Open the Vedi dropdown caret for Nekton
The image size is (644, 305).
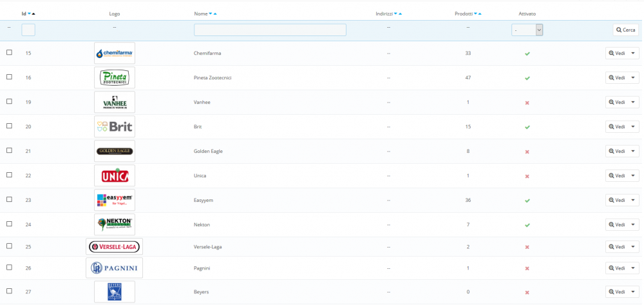(x=633, y=225)
